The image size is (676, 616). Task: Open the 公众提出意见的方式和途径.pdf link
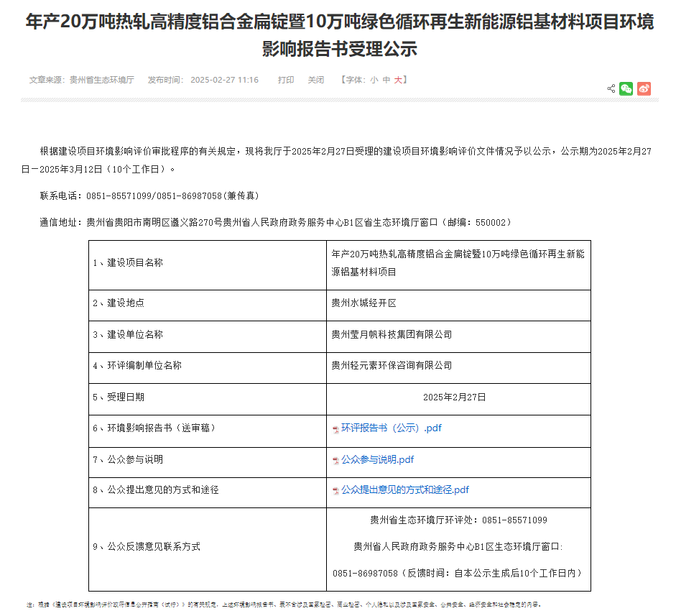pos(404,490)
